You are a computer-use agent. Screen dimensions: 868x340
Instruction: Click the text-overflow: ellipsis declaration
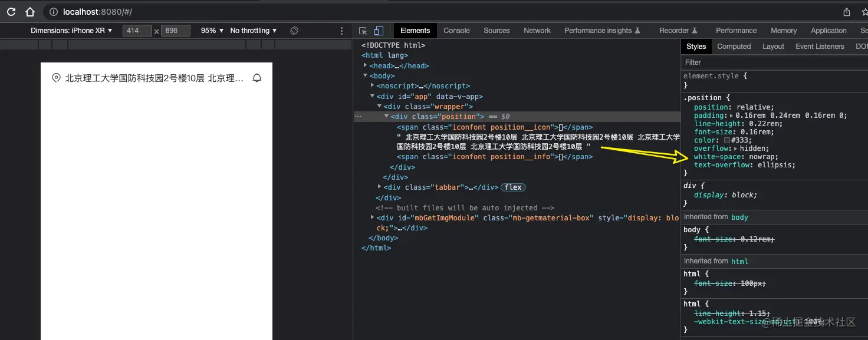coord(745,165)
